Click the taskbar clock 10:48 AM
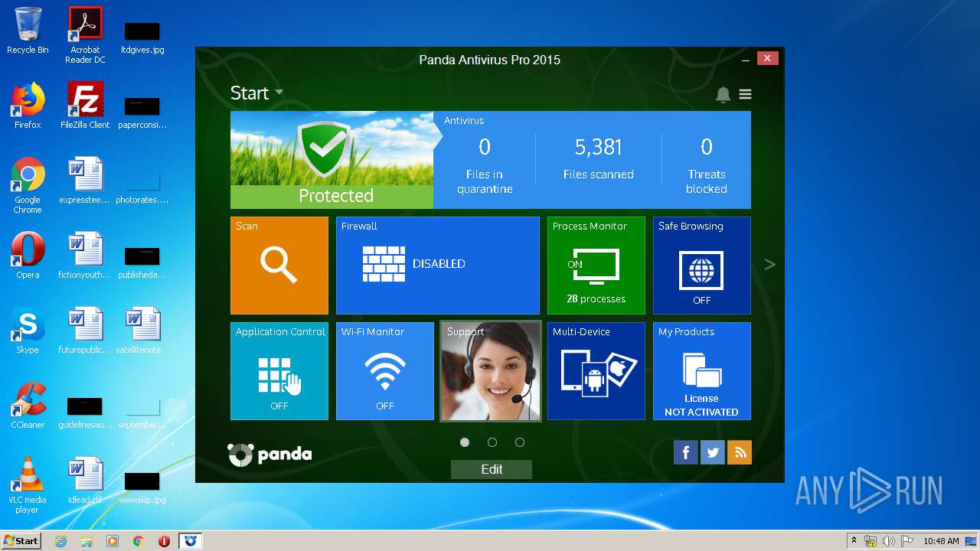 tap(941, 541)
